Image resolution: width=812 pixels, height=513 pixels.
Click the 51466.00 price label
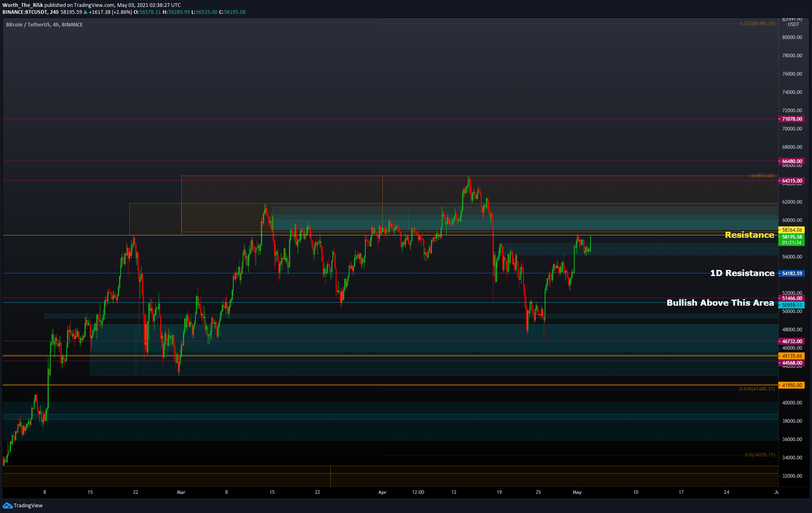coord(792,298)
